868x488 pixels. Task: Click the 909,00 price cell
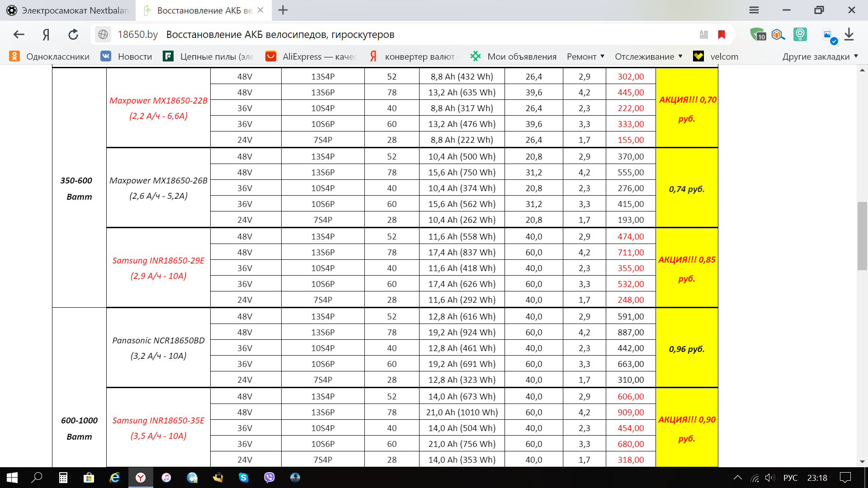pyautogui.click(x=631, y=412)
